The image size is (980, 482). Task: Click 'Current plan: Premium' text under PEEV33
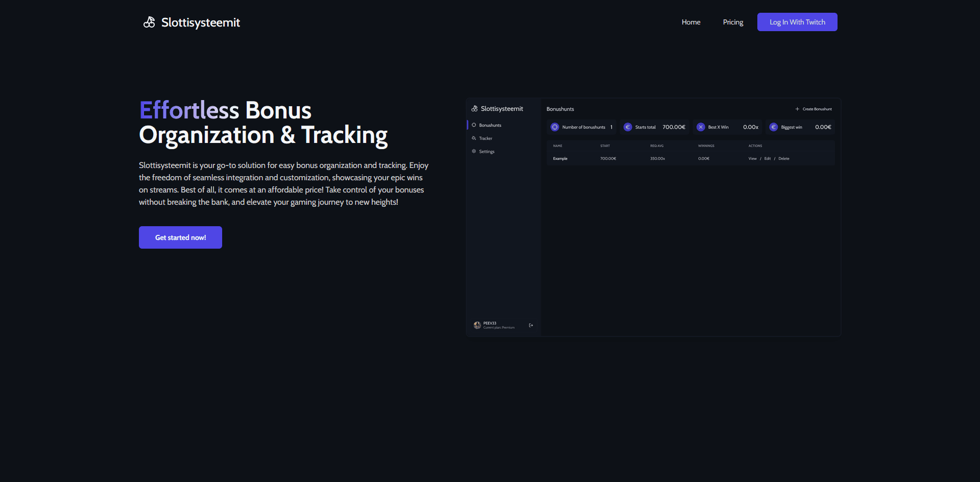point(499,328)
